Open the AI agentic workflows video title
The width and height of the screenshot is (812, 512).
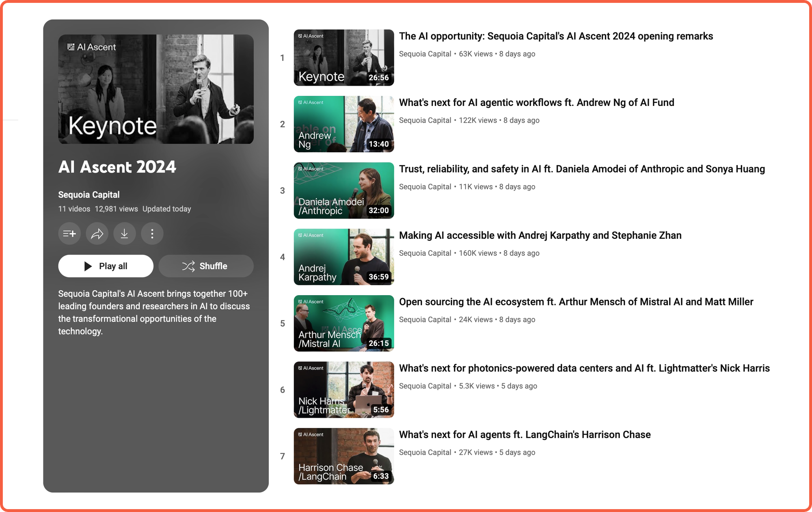(x=536, y=103)
